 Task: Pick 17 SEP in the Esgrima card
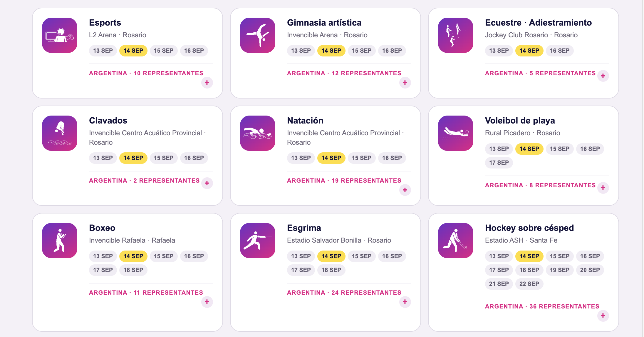coord(301,270)
